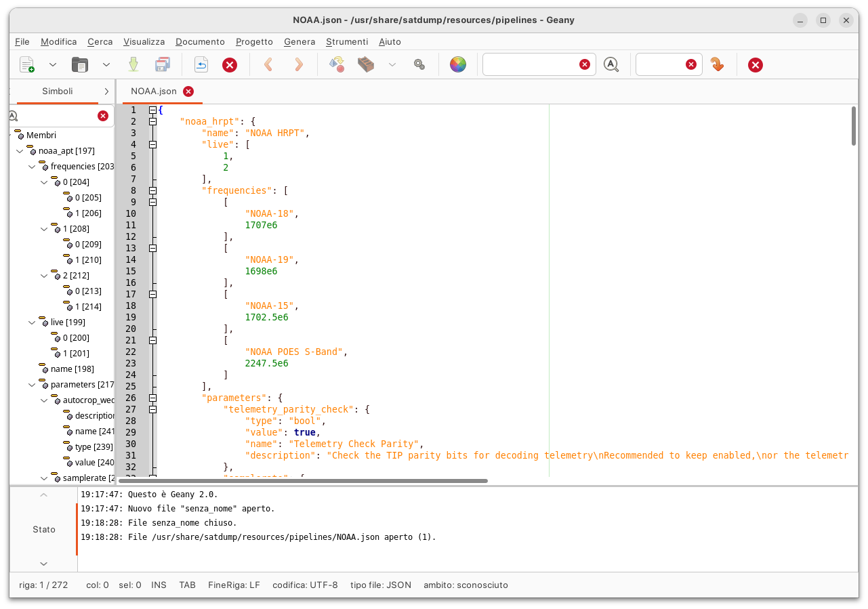Click the toolbar search input field
Image resolution: width=868 pixels, height=609 pixels.
point(530,64)
